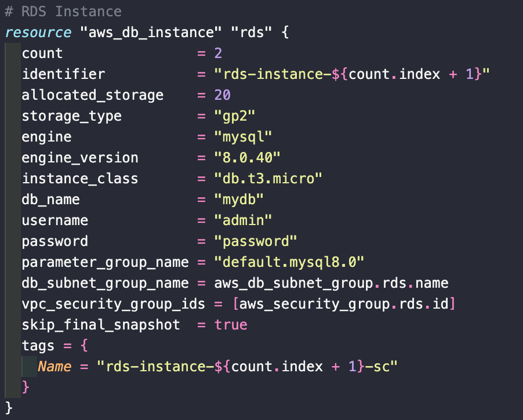Click the count value 2
The height and width of the screenshot is (420, 523).
[x=218, y=53]
